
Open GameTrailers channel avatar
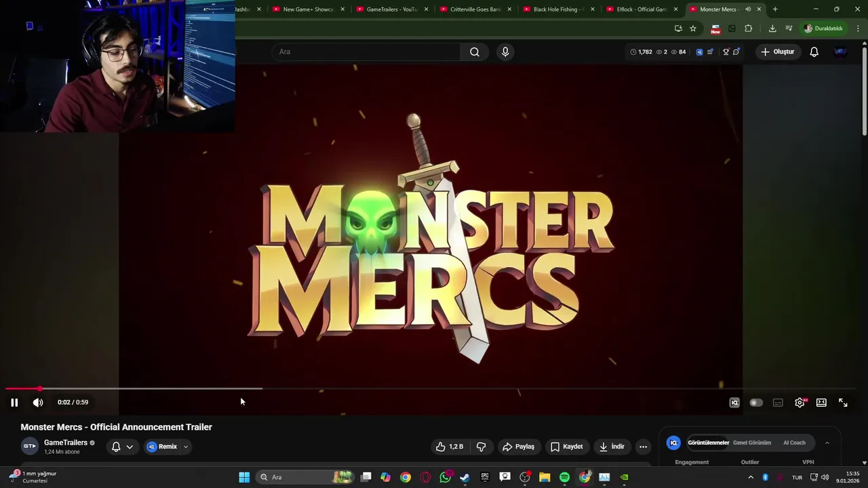click(x=30, y=446)
